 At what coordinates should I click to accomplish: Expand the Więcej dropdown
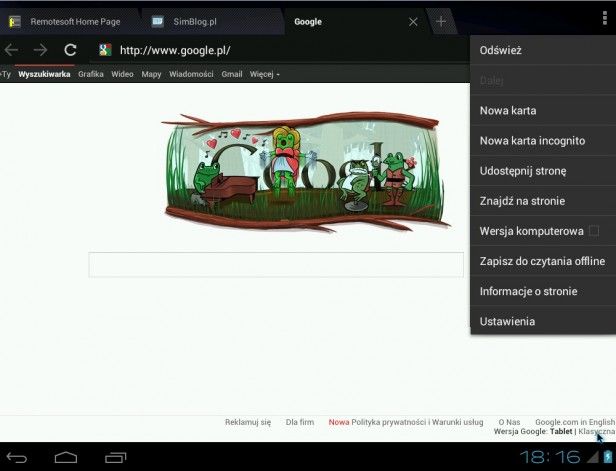(264, 74)
